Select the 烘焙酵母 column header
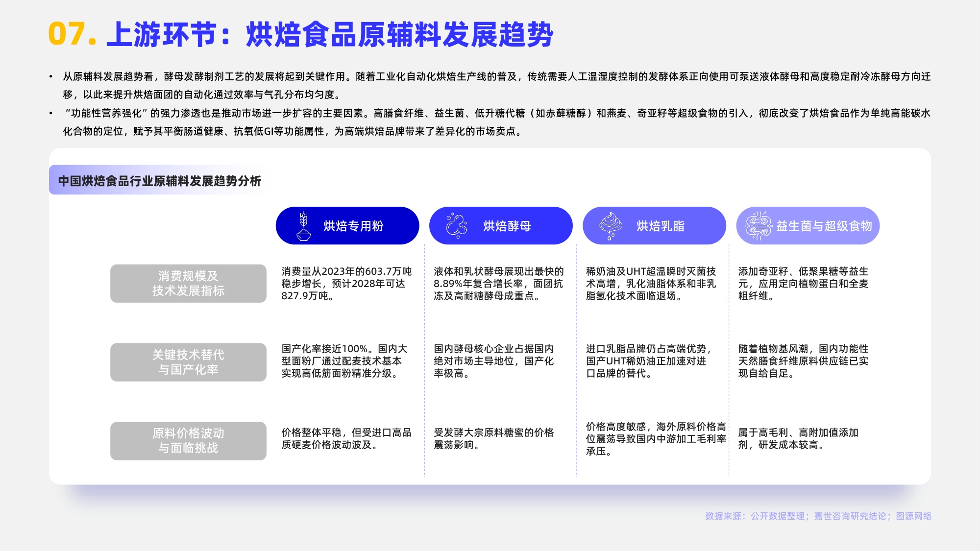 coord(501,226)
